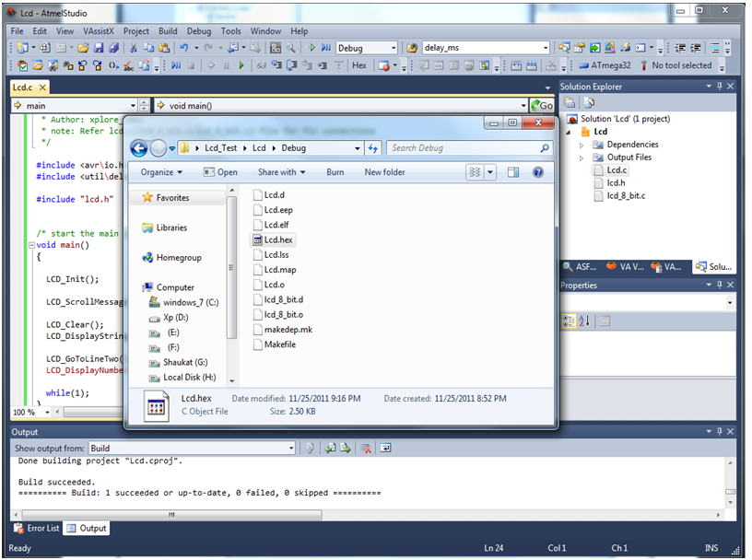Increase line indent with the indent icon
Screen dimensions: 752x560
click(x=695, y=48)
